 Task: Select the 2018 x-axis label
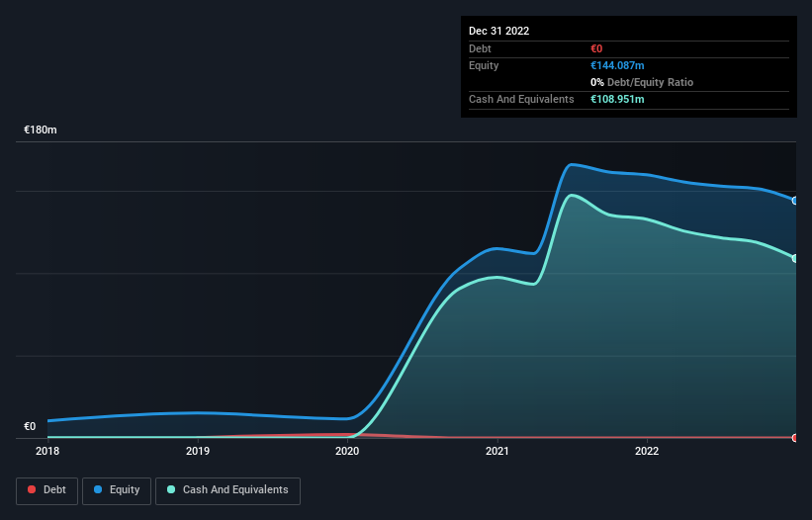tap(47, 451)
